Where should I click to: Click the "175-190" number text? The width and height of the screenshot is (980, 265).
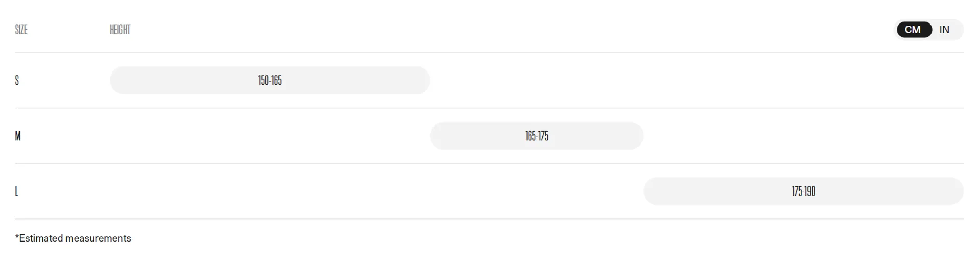(x=803, y=191)
